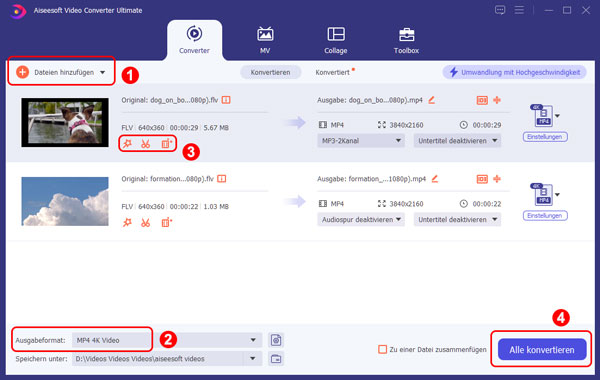
Task: Click the Alle konvertieren button
Action: pyautogui.click(x=542, y=349)
